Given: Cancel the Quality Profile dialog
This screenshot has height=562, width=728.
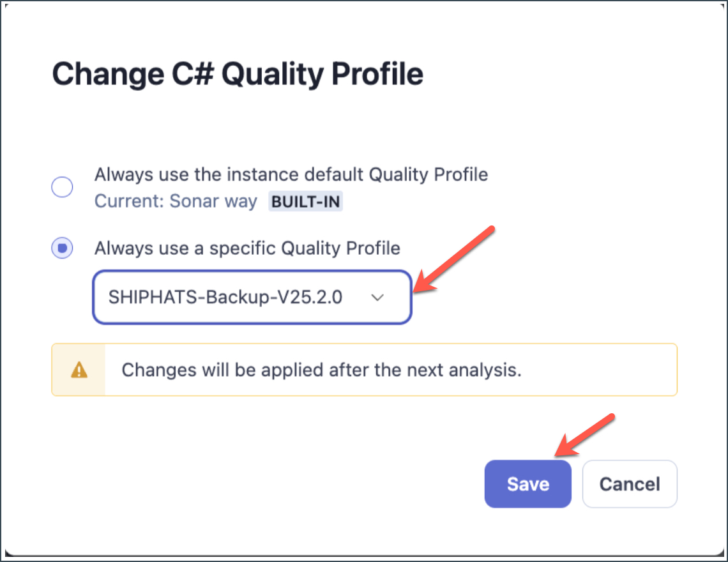Looking at the screenshot, I should tap(629, 484).
